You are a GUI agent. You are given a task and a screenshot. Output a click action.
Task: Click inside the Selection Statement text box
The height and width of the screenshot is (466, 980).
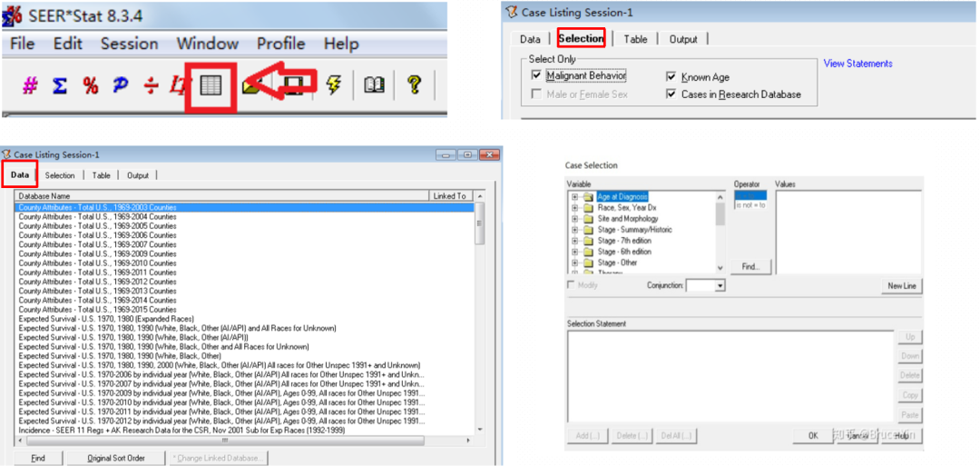coord(730,376)
